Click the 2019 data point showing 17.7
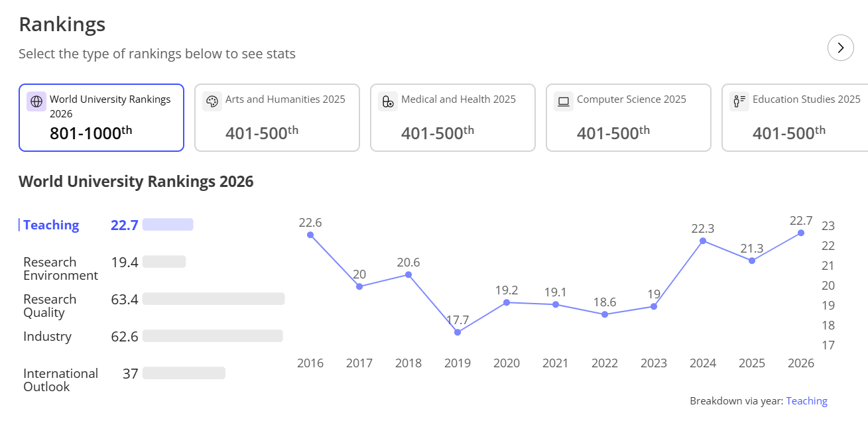Image resolution: width=868 pixels, height=421 pixels. [x=458, y=331]
